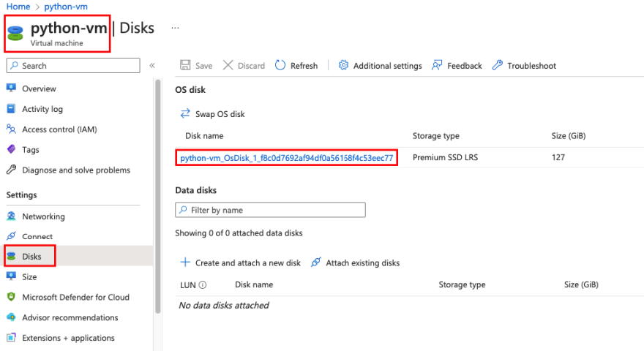The height and width of the screenshot is (351, 644).
Task: Click the Attach existing disks plug icon
Action: (x=316, y=263)
